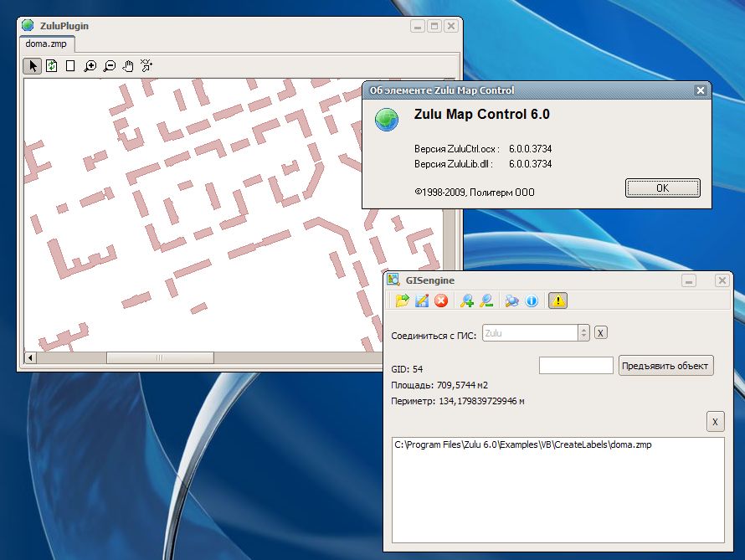This screenshot has width=745, height=560.
Task: Click the Соединиться с ГИС label
Action: (434, 336)
